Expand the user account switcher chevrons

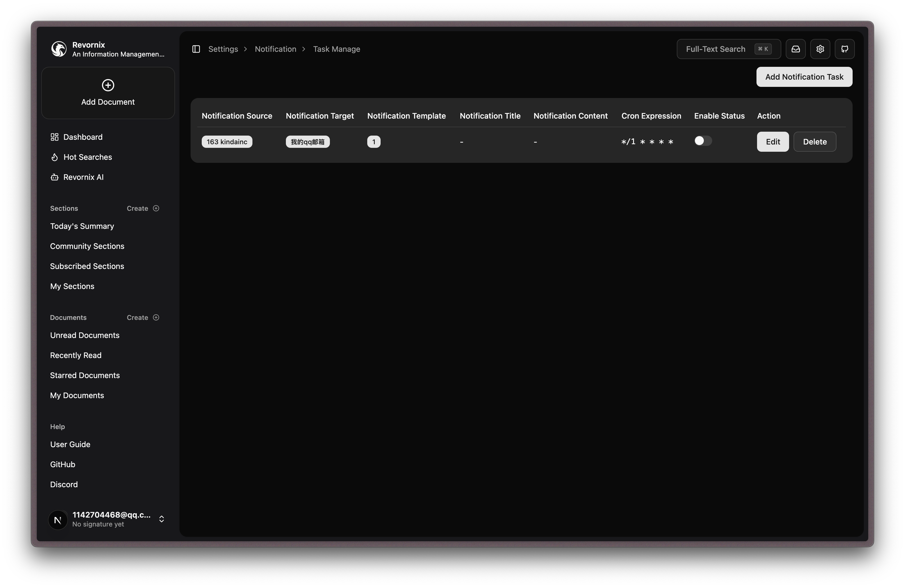(162, 519)
